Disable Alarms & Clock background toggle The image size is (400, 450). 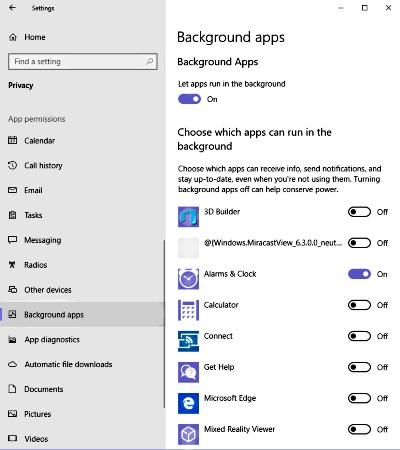(359, 274)
